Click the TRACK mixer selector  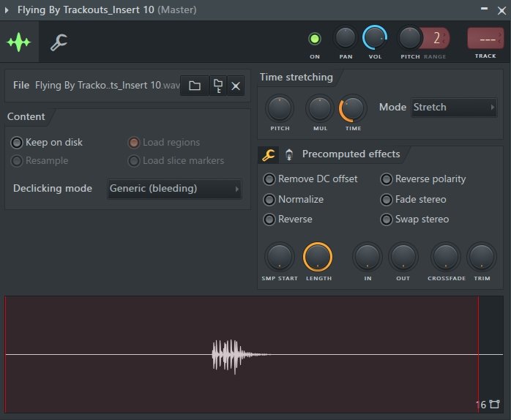(x=485, y=39)
